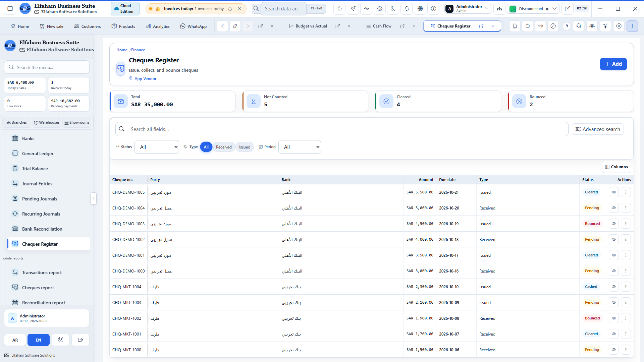Open the headset support icon
Screen dimensions: 644x362
click(x=579, y=26)
